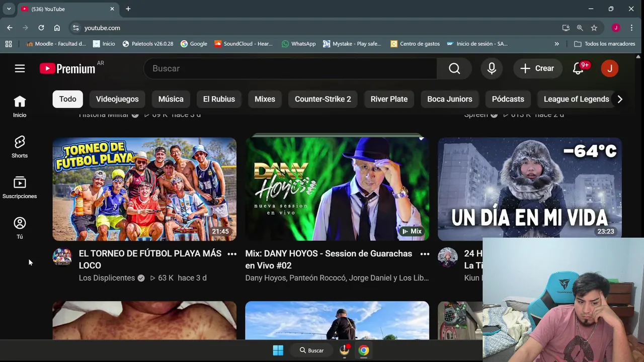Expand the hidden bookmarks chevron
The image size is (644, 362).
(x=556, y=44)
